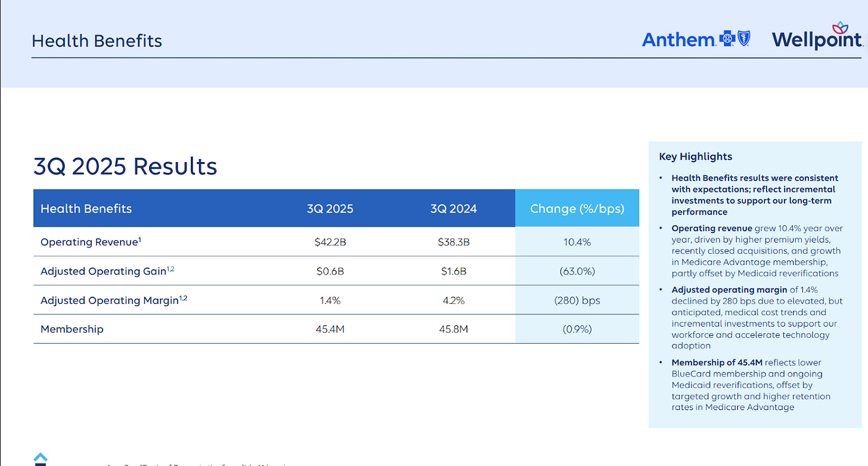Click the Blue Cross Blue Shield emblem
868x466 pixels.
(734, 39)
